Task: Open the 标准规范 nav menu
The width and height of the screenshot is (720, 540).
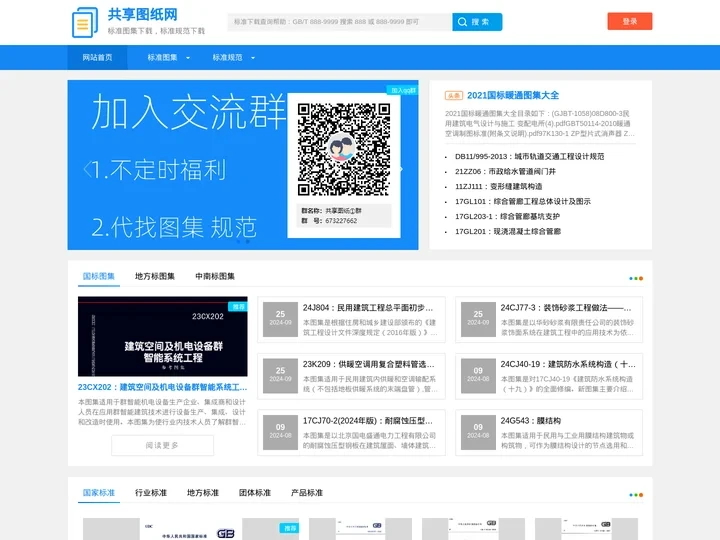Action: 227,57
